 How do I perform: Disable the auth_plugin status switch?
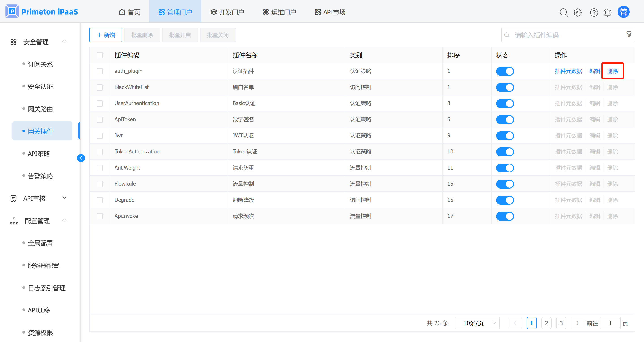point(505,71)
